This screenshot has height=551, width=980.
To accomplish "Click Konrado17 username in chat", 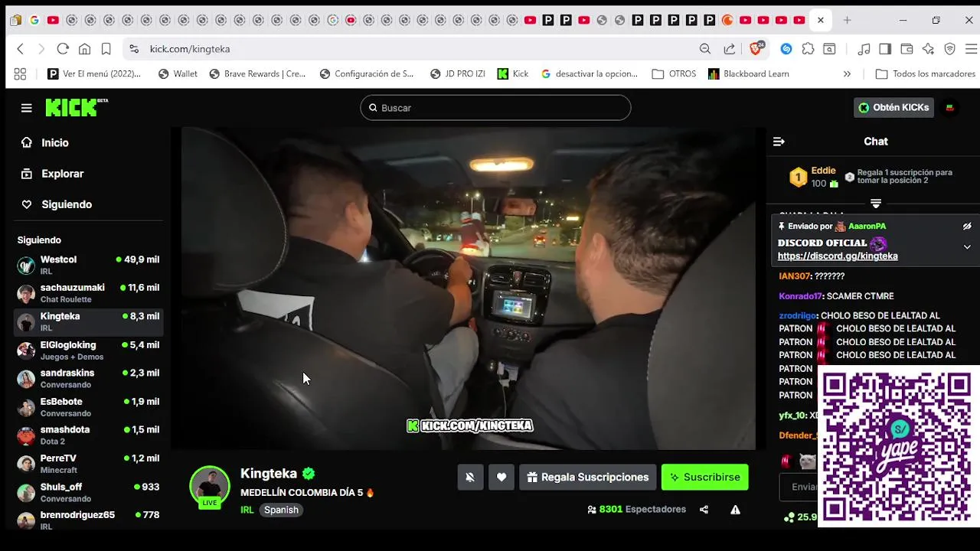I will click(800, 296).
